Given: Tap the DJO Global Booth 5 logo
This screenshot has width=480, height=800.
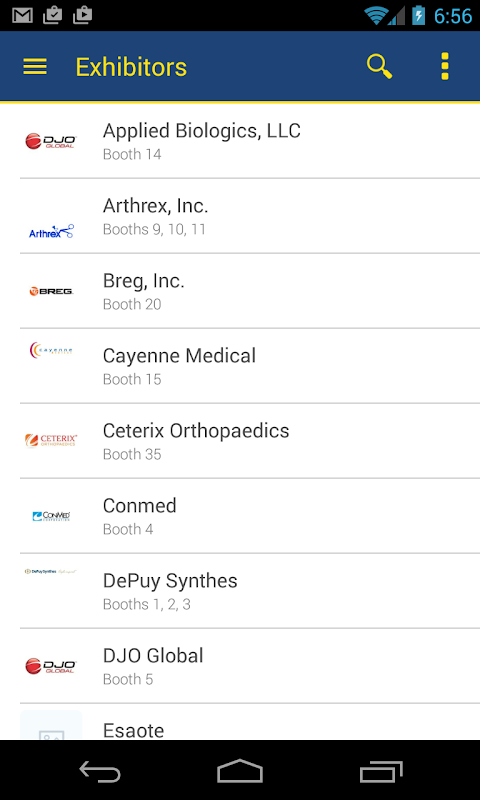Looking at the screenshot, I should (x=51, y=666).
